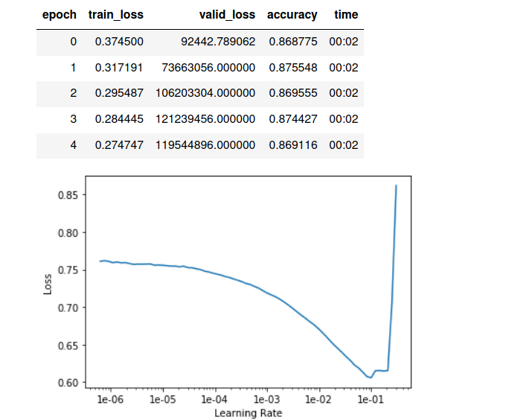Click valid_loss value 73663056.000000

tap(208, 68)
